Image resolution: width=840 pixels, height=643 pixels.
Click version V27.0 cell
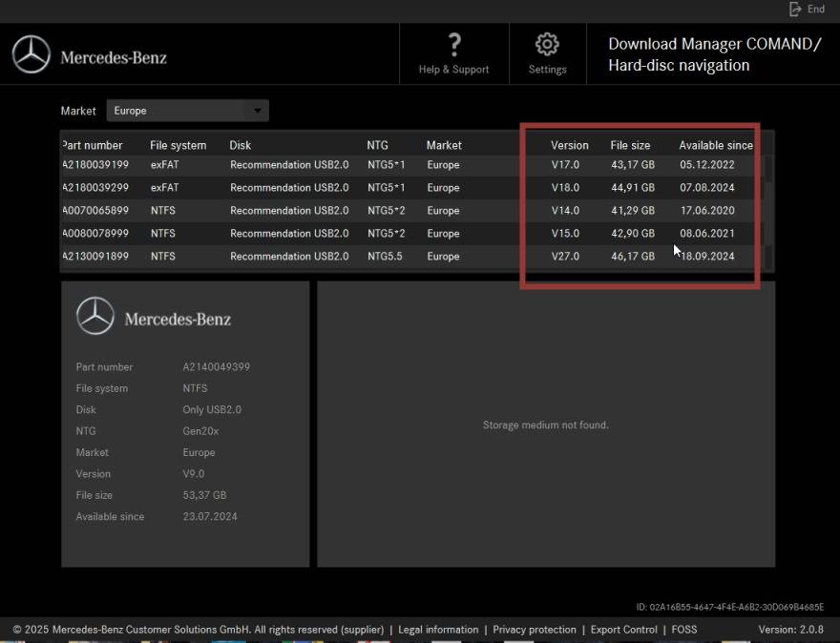point(565,257)
